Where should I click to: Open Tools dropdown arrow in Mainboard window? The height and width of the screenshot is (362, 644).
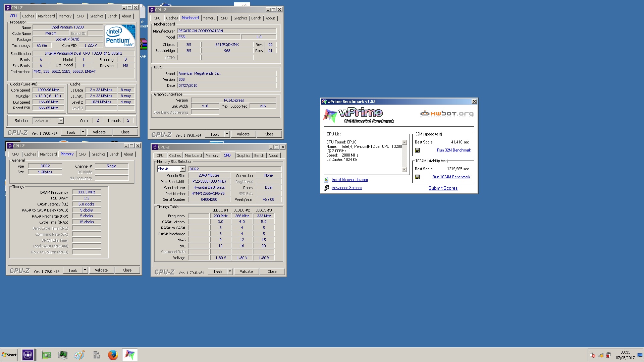click(x=227, y=134)
